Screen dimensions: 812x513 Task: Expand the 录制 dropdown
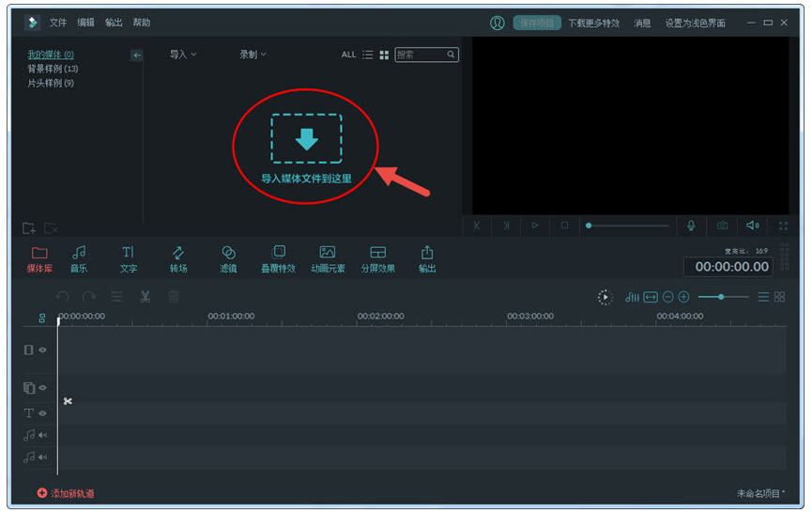point(253,54)
